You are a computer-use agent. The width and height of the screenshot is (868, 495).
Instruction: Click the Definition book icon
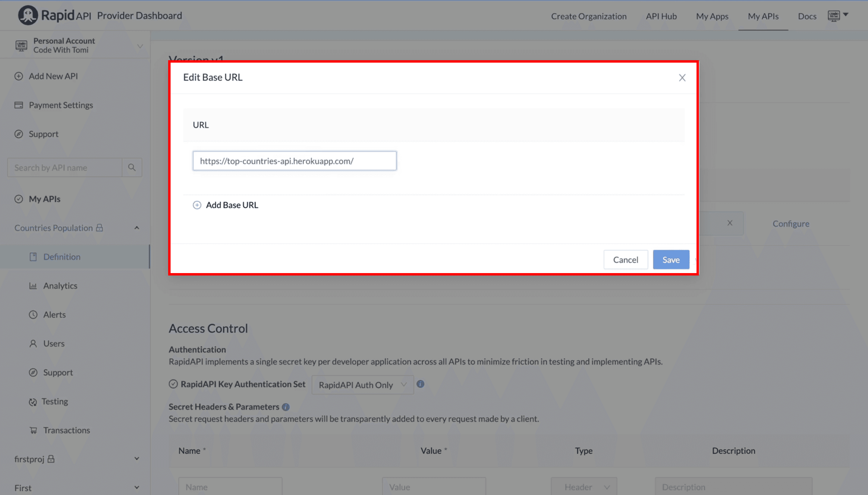coord(33,257)
